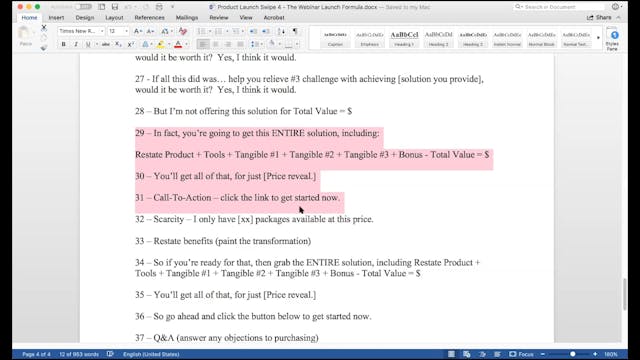Increase the font size
Image resolution: width=640 pixels, height=360 pixels.
pos(138,31)
